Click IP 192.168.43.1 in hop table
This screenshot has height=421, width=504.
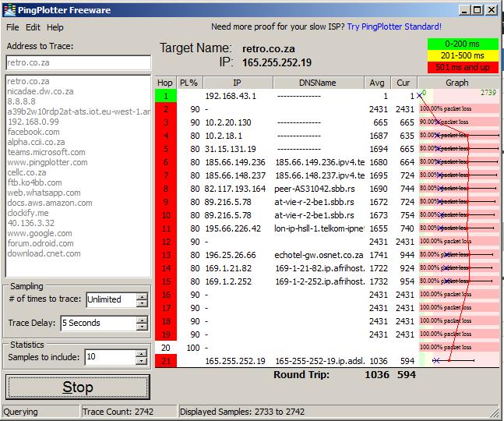(231, 96)
